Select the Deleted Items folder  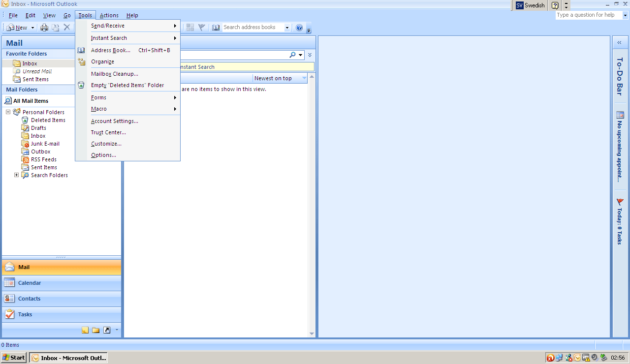(48, 120)
